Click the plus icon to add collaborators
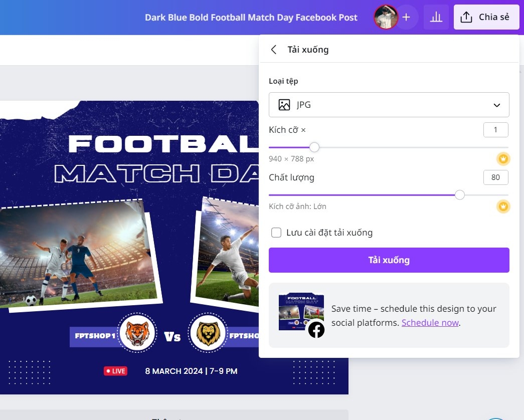Viewport: 524px width, 420px height. [x=406, y=17]
